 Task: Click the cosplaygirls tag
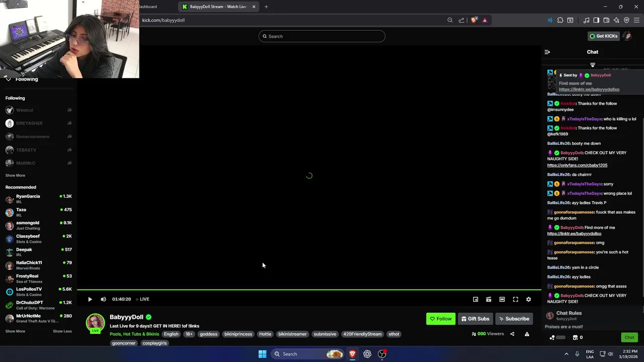(154, 343)
